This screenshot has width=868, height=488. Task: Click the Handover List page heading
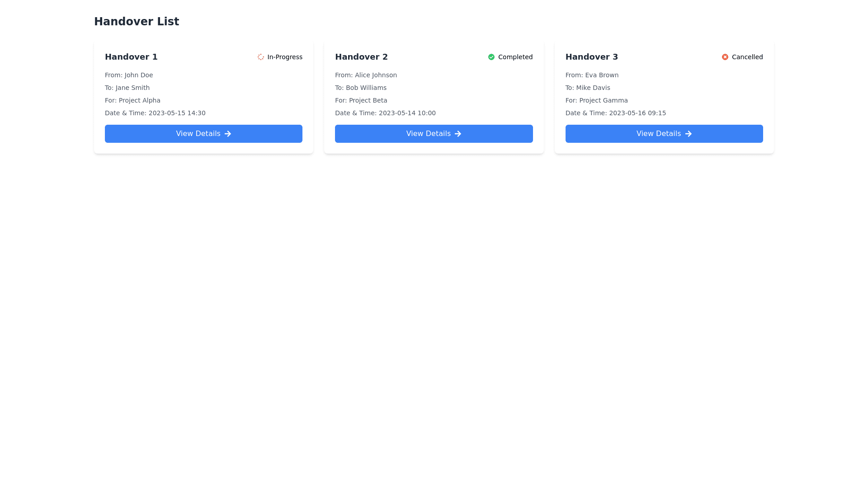136,21
